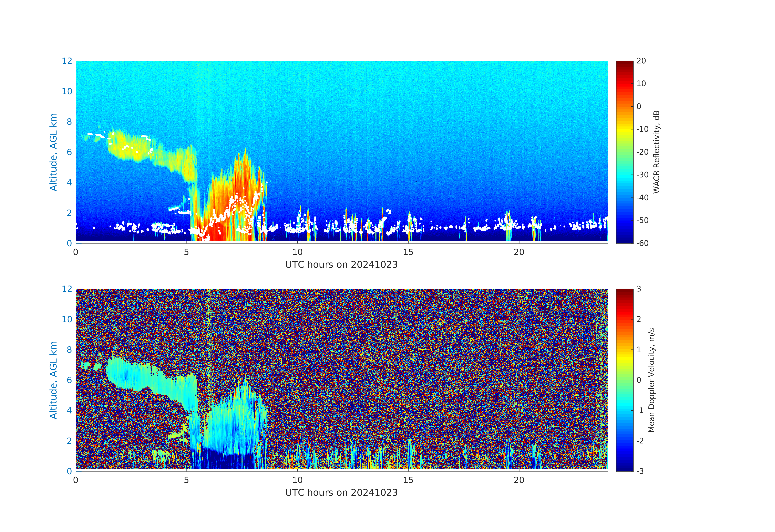Click the Mean Doppler Velocity colorbar
Image resolution: width=775 pixels, height=532 pixels.
[x=624, y=380]
